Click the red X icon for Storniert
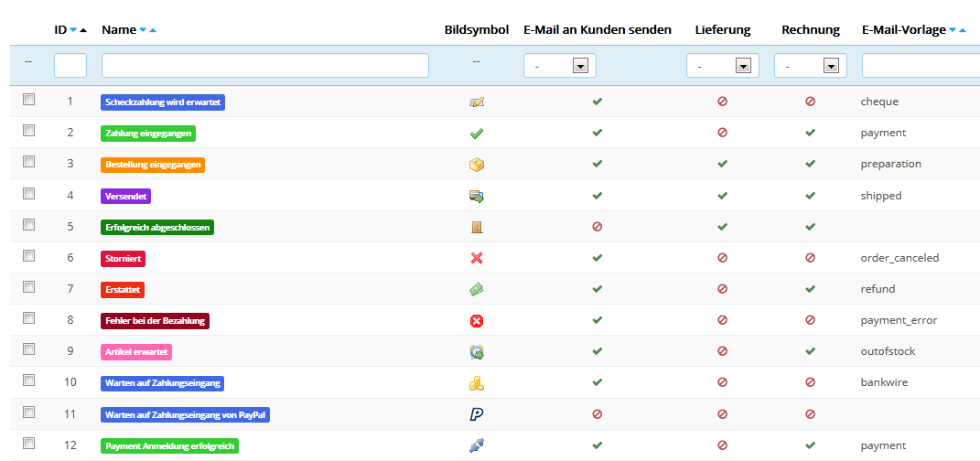The width and height of the screenshot is (980, 461). pyautogui.click(x=476, y=258)
